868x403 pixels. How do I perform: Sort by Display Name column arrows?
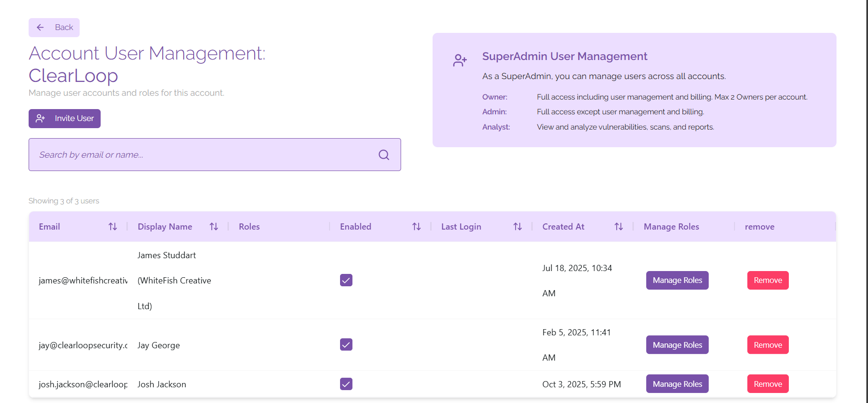pyautogui.click(x=214, y=227)
